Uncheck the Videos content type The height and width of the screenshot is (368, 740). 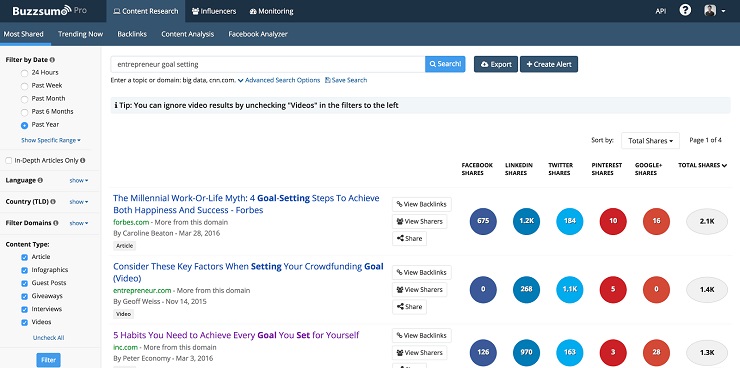[25, 323]
